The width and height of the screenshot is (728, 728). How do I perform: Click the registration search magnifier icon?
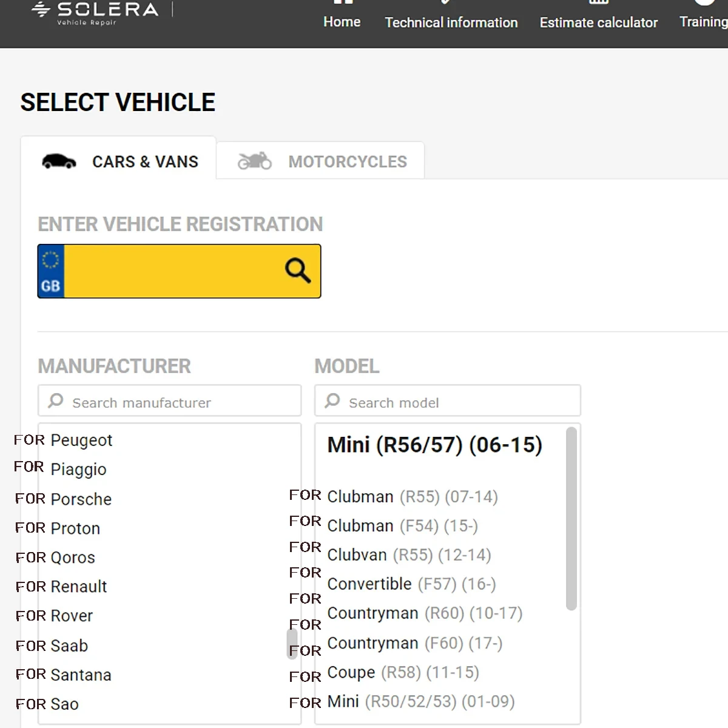[x=297, y=271]
